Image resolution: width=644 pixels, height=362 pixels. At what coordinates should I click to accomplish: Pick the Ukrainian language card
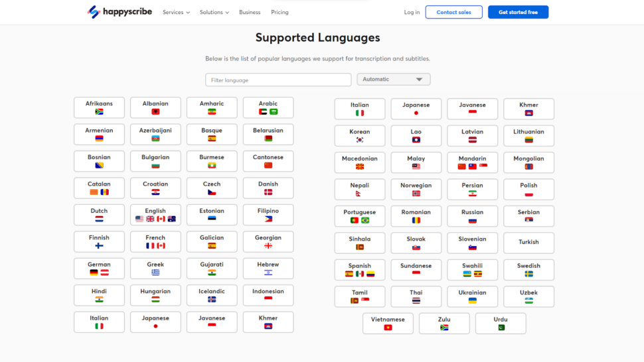coord(472,296)
